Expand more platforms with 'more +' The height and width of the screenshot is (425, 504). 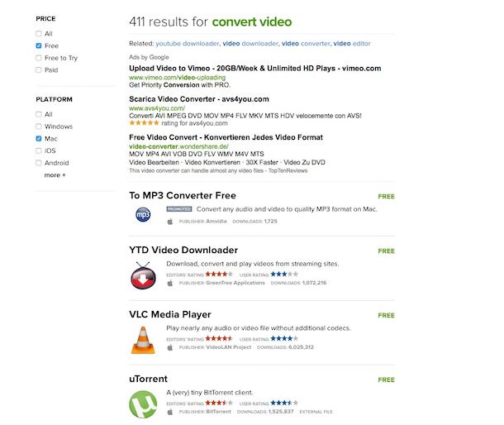tap(55, 175)
